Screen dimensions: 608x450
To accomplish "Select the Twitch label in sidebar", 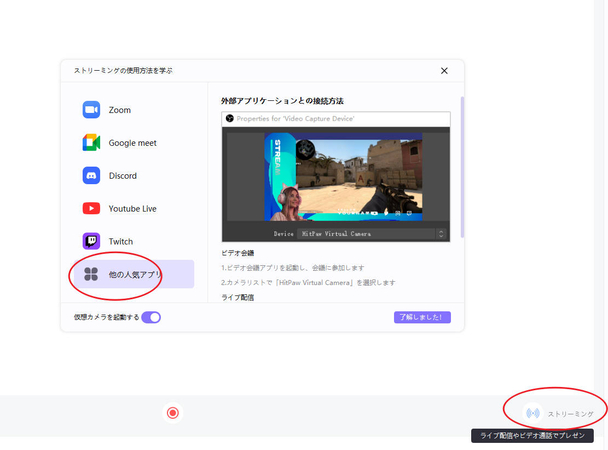I will pyautogui.click(x=121, y=241).
